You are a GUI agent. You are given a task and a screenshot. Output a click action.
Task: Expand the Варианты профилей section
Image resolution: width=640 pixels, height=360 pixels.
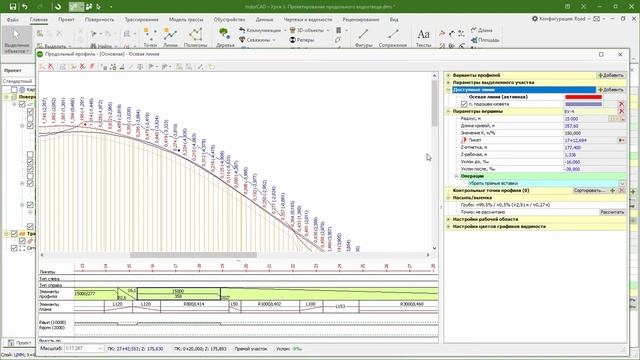tap(448, 76)
